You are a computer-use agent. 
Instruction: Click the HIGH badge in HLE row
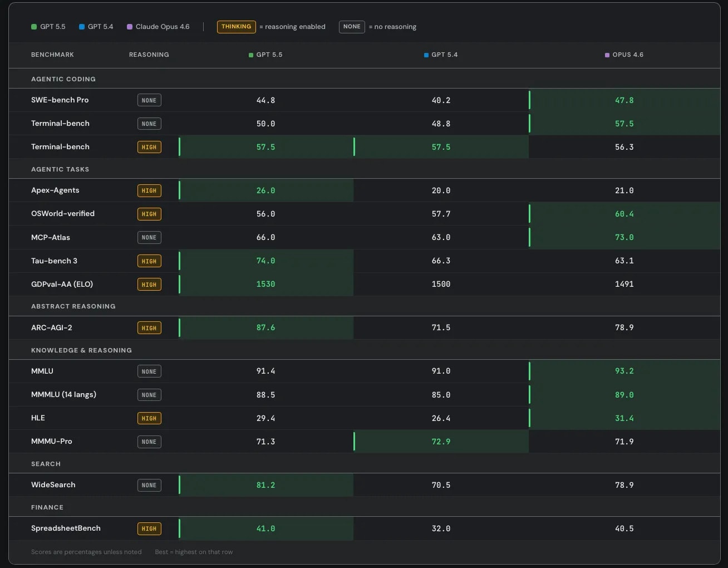[x=149, y=418]
